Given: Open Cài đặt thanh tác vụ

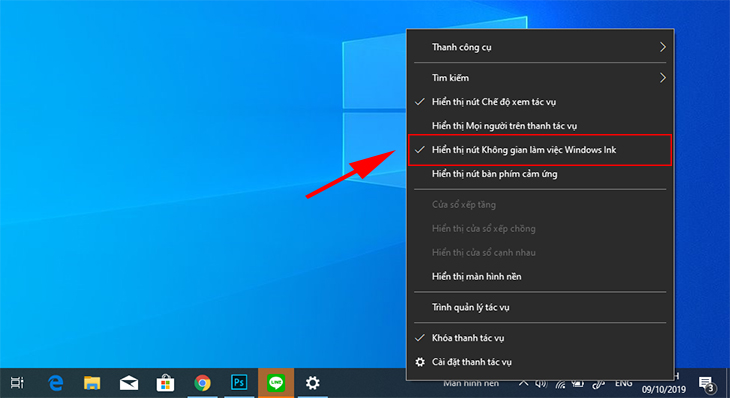Looking at the screenshot, I should tap(540, 362).
